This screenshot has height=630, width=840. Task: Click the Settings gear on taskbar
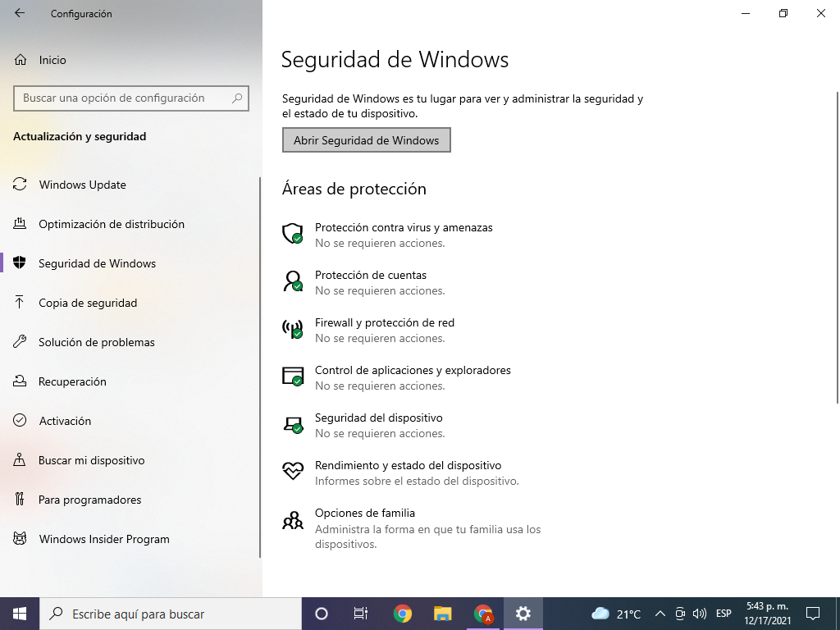point(523,614)
